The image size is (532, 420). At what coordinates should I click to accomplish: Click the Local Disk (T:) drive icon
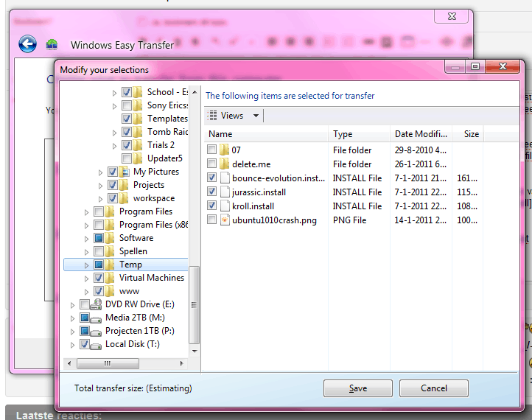click(x=96, y=346)
